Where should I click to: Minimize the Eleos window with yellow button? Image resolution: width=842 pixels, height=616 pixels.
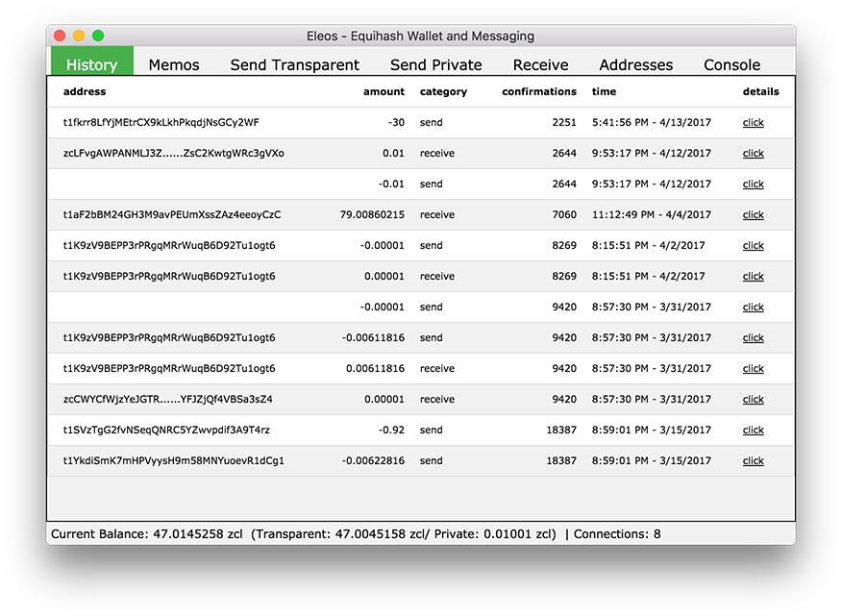[79, 36]
